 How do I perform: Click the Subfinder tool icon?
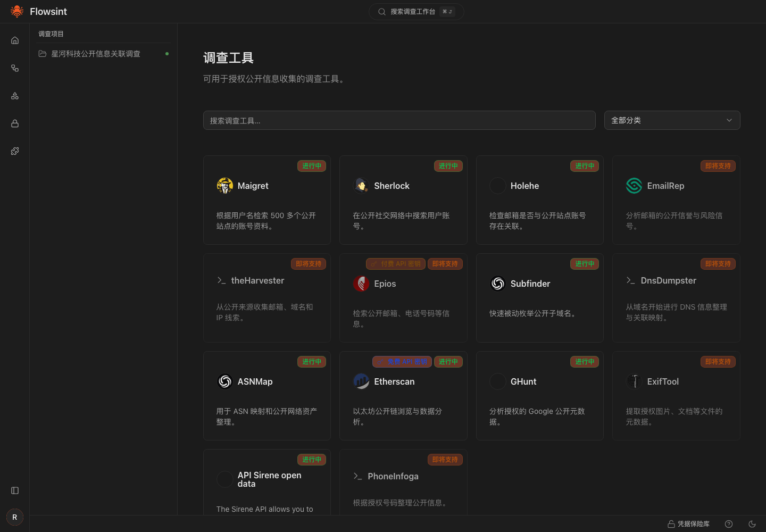(x=498, y=284)
